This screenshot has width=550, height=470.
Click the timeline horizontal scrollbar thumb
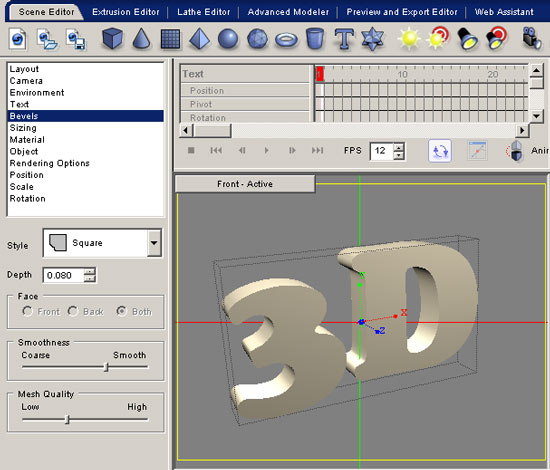coord(212,131)
